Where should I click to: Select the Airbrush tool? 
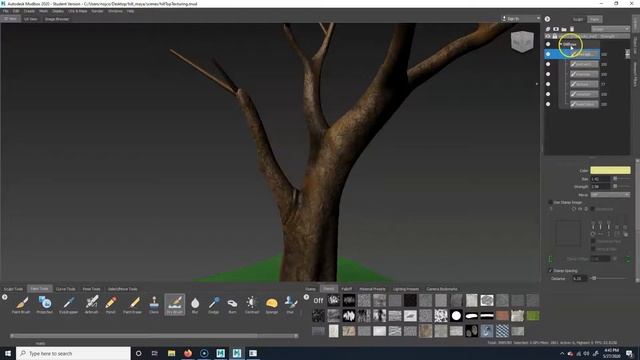click(91, 304)
